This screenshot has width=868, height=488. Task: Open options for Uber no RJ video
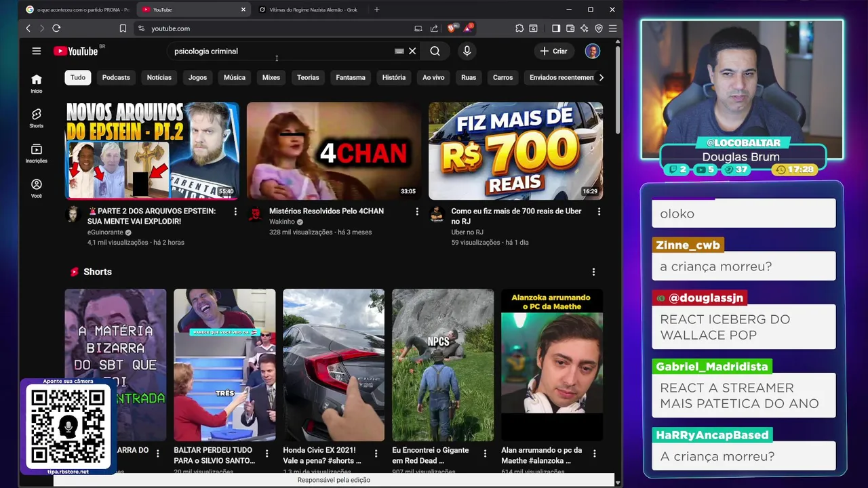[599, 211]
